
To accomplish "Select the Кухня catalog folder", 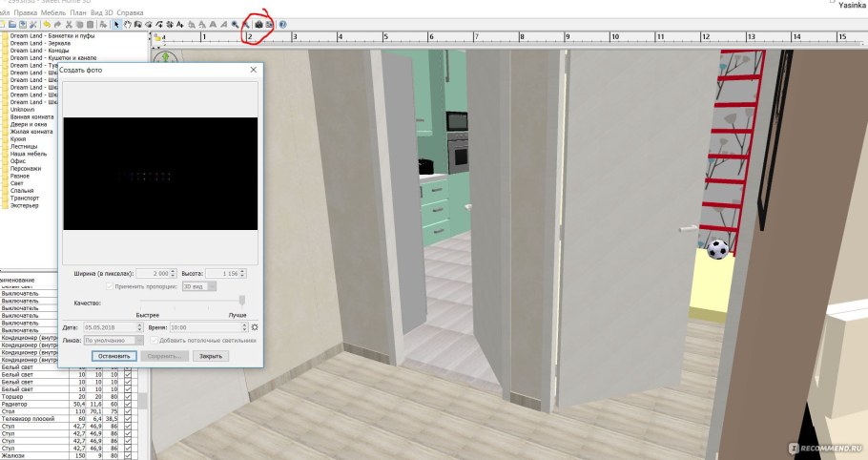I will 18,139.
